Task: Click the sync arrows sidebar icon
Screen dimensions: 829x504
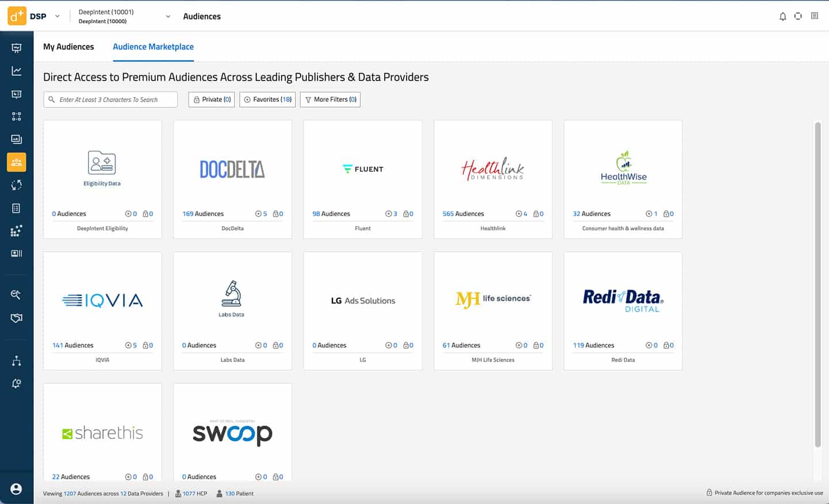Action: pyautogui.click(x=16, y=185)
